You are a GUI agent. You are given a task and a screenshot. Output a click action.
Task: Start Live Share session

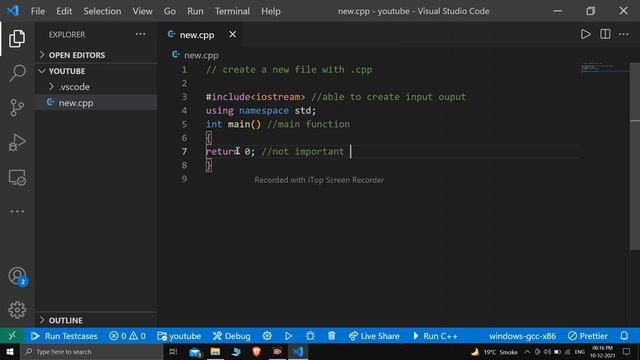pos(374,336)
